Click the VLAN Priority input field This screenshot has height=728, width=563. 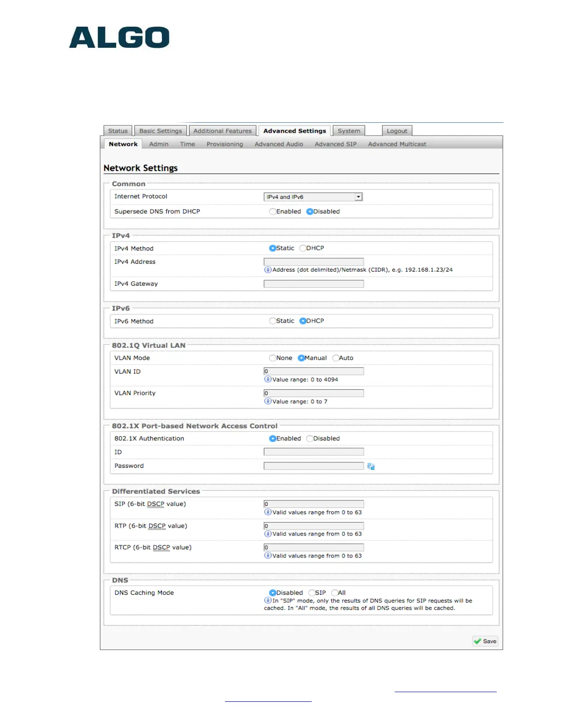click(314, 393)
